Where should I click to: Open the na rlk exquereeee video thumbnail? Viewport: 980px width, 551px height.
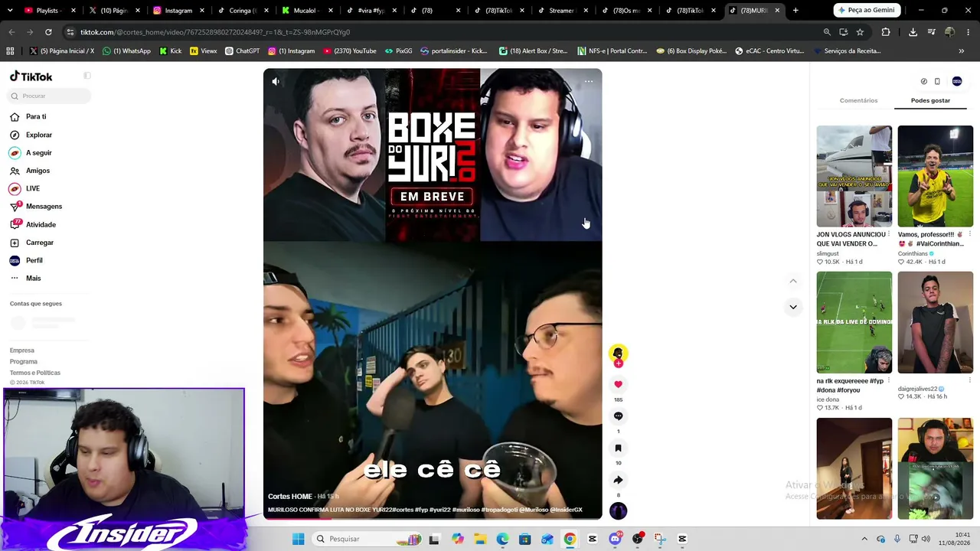tap(854, 322)
